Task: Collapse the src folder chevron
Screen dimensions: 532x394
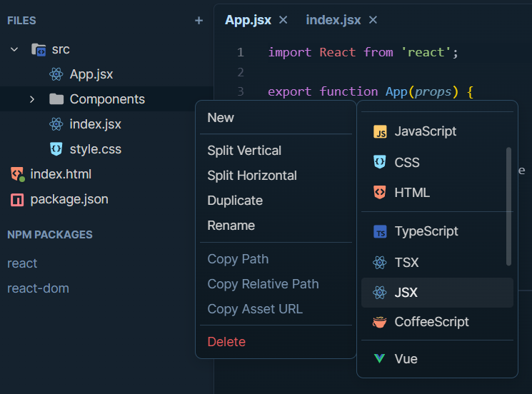Action: (x=14, y=49)
